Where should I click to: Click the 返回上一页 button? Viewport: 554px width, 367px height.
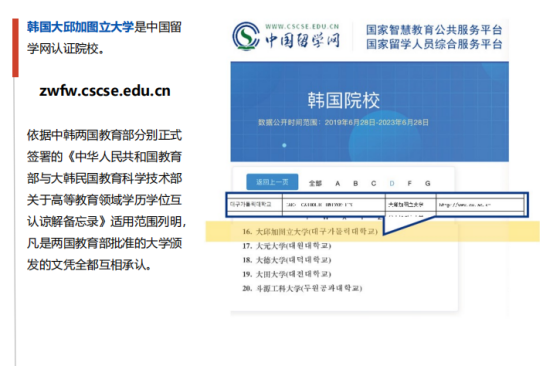pyautogui.click(x=272, y=182)
